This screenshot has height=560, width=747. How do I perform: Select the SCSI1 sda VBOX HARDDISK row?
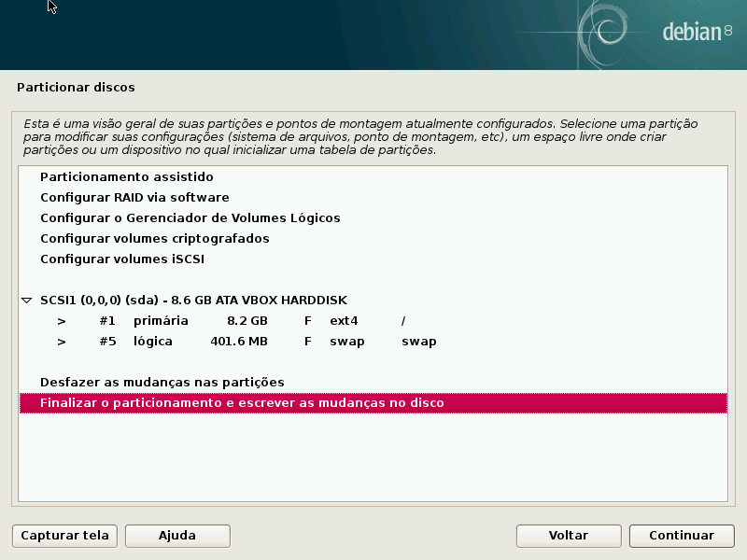pyautogui.click(x=193, y=300)
